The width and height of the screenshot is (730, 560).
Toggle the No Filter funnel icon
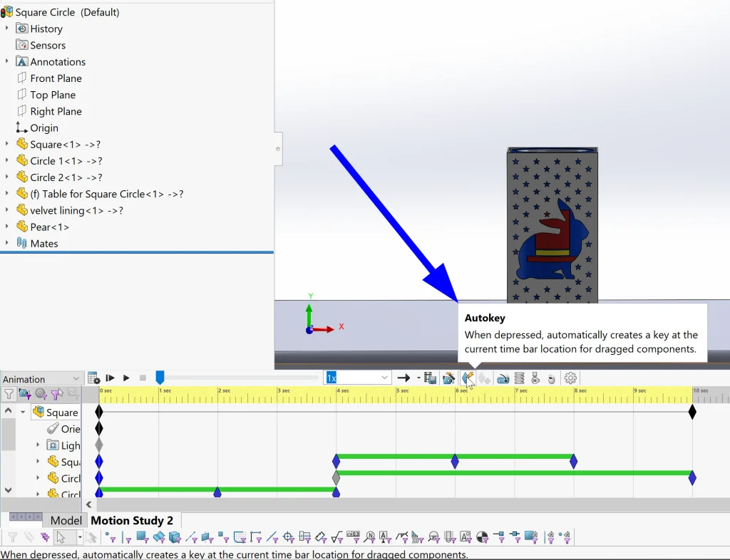tap(9, 395)
